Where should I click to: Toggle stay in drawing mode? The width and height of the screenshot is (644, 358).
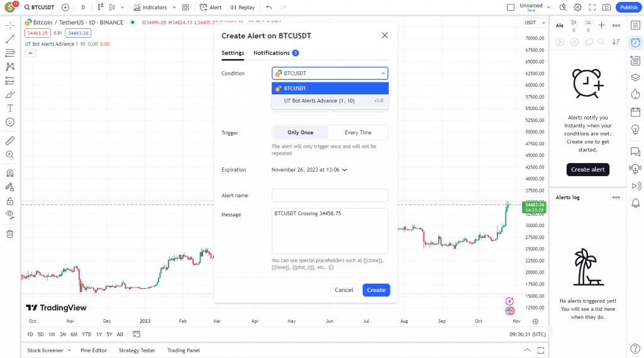pos(10,187)
